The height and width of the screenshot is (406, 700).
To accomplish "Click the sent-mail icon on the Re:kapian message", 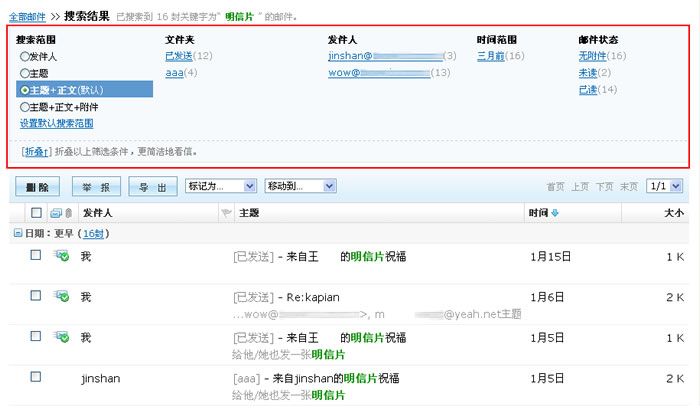I will pos(61,296).
